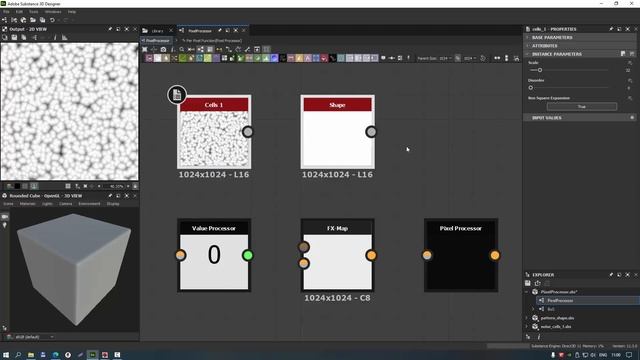Click the document badge on Cells 1 node

[177, 95]
